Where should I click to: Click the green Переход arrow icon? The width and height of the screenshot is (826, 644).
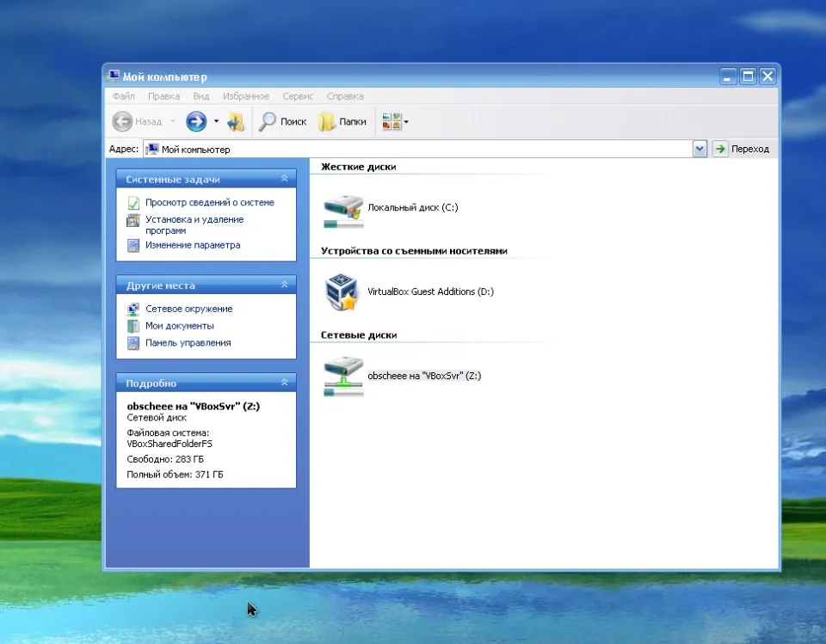pyautogui.click(x=720, y=149)
